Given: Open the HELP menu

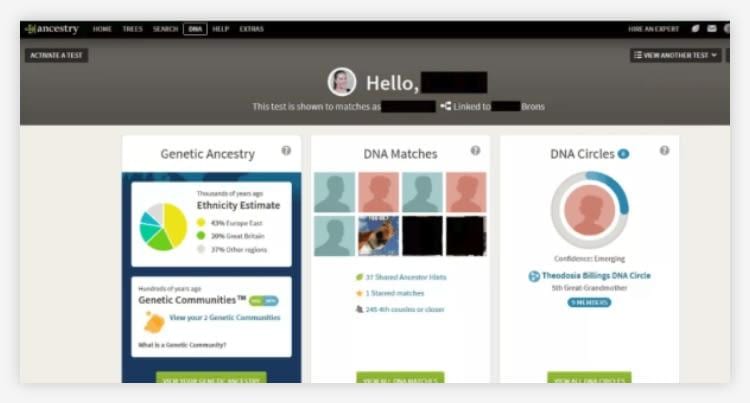Looking at the screenshot, I should [221, 29].
